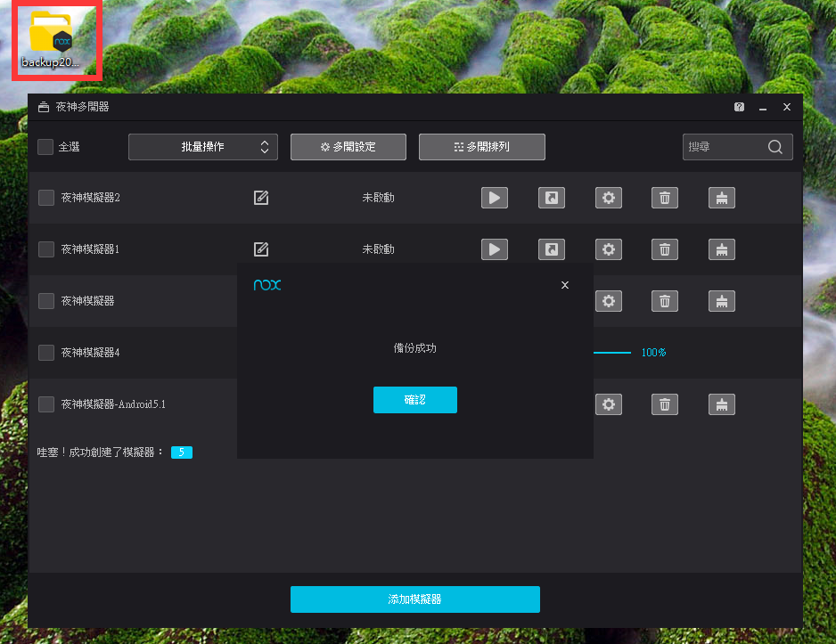
Task: Check the box beside 夜神模擬器4
Action: coord(46,353)
